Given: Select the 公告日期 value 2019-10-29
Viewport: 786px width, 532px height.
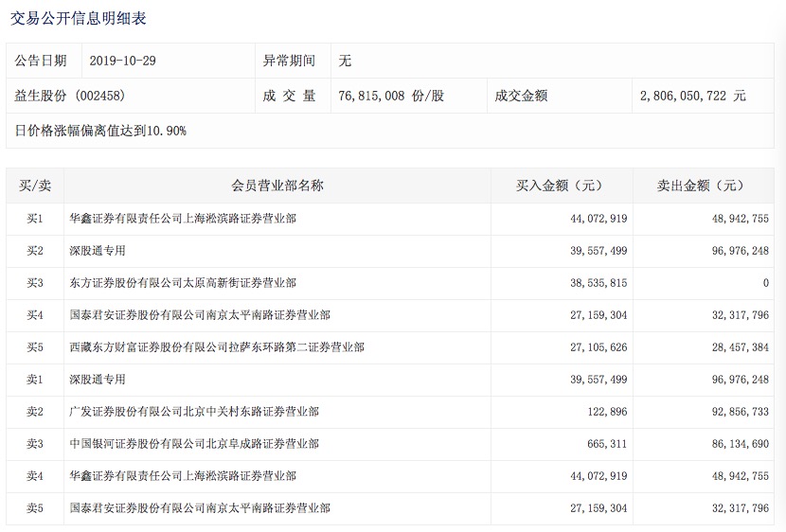Looking at the screenshot, I should point(123,61).
